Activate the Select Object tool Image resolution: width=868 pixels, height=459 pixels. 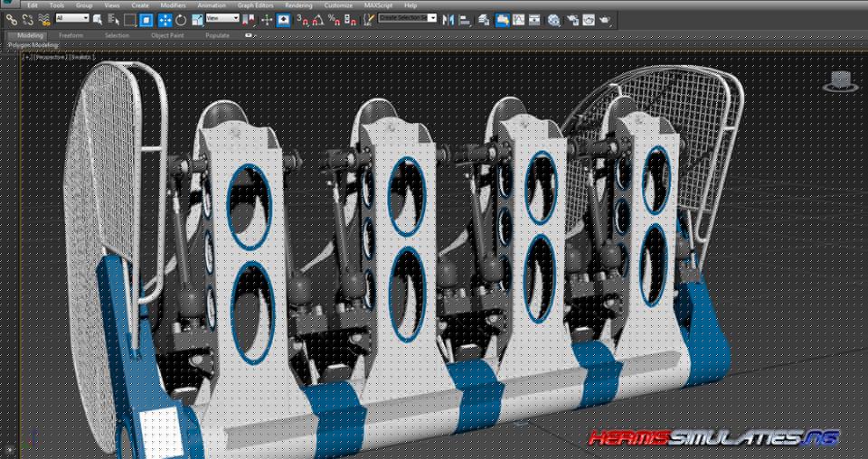pos(98,21)
